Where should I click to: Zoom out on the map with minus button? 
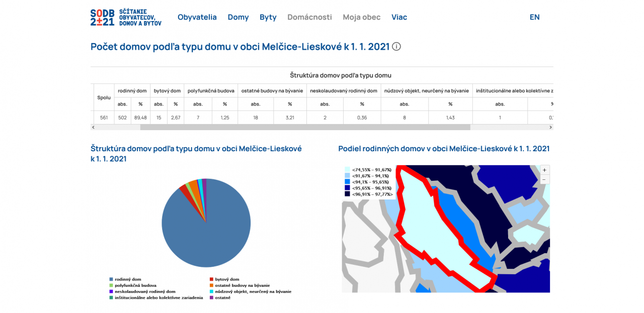[x=545, y=179]
